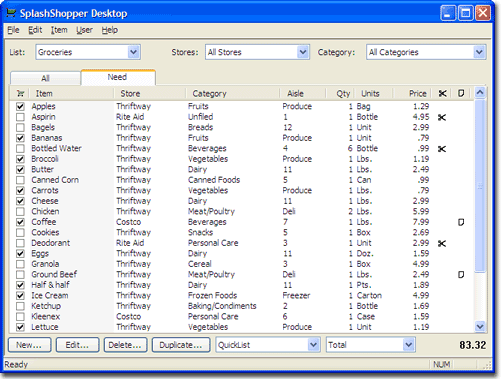The image size is (501, 379).
Task: Click the Edit... button
Action: tap(77, 345)
